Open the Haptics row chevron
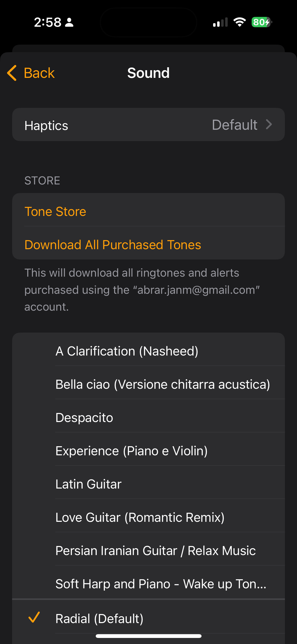The height and width of the screenshot is (644, 297). pos(269,124)
